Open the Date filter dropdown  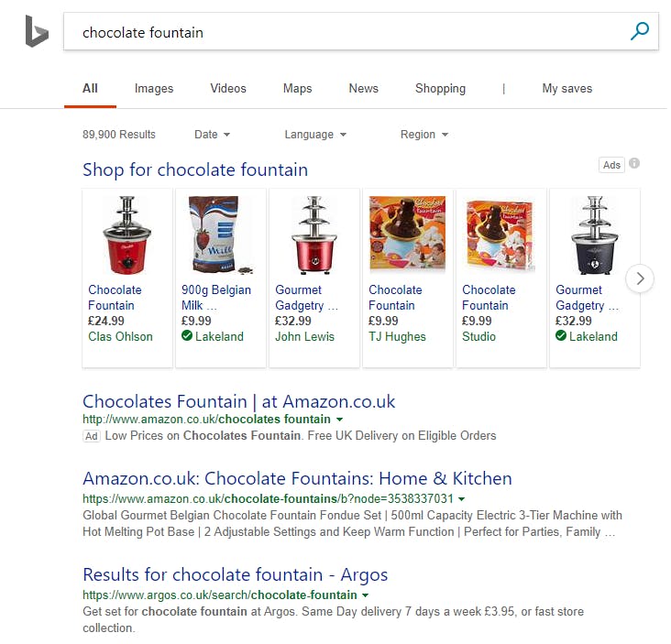pos(212,135)
